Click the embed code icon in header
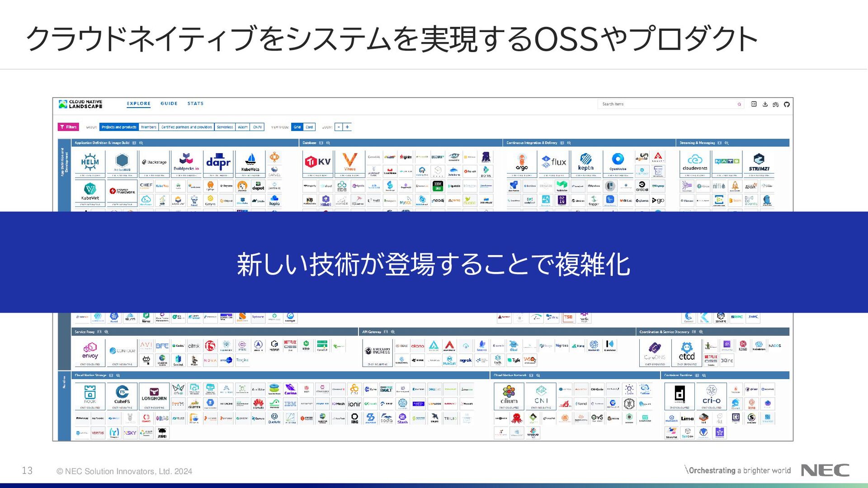The height and width of the screenshot is (488, 868). pyautogui.click(x=754, y=104)
